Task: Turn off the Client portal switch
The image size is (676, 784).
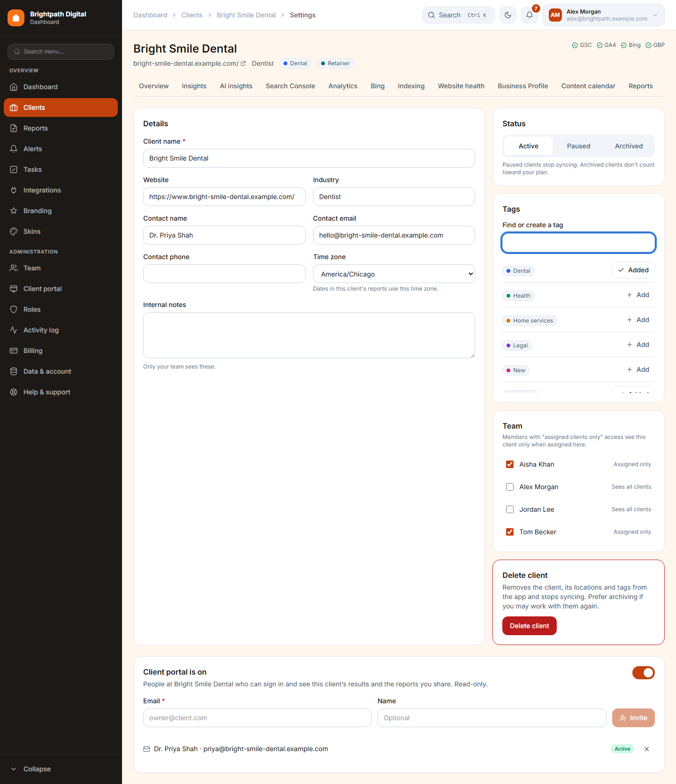Action: 643,673
